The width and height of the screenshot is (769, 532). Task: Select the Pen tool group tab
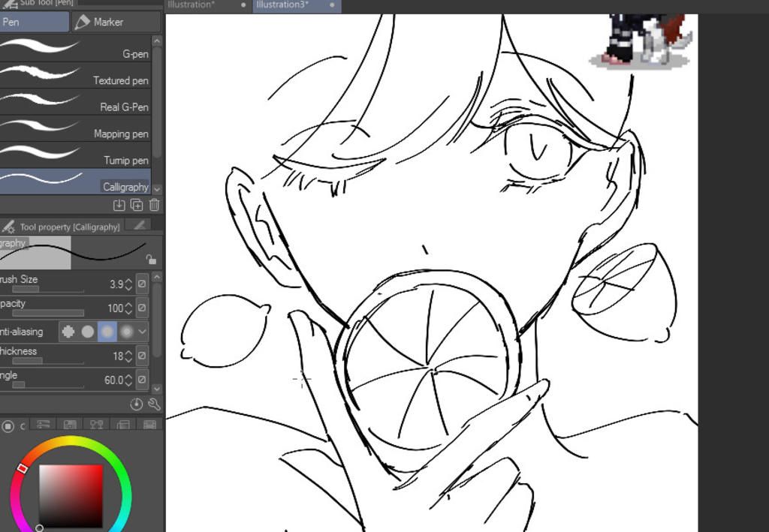[x=33, y=22]
